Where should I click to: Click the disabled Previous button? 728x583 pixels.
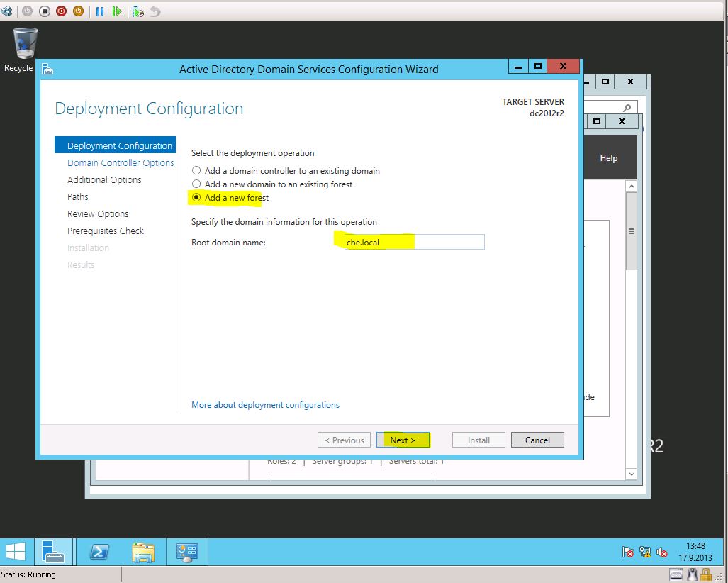click(344, 440)
